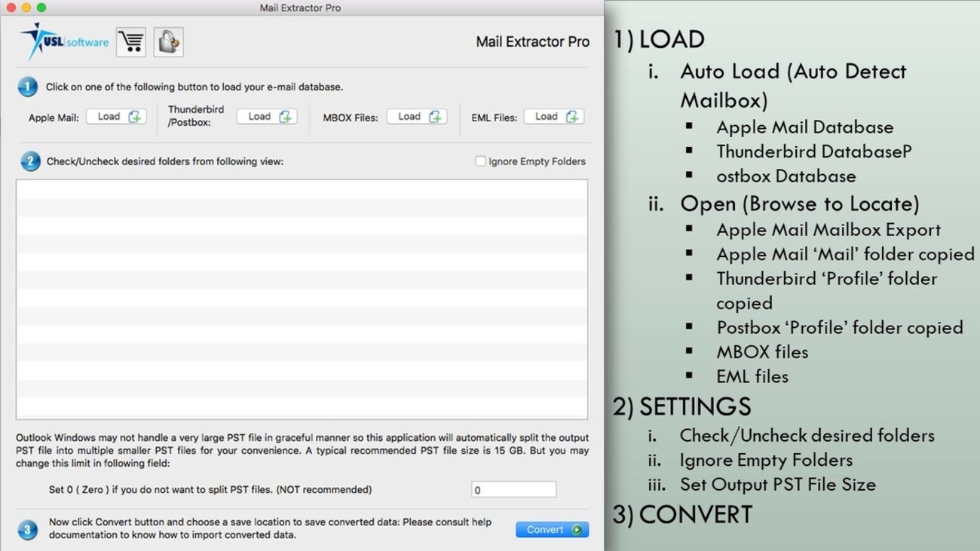The image size is (980, 551).
Task: Click the USL Software logo
Action: coord(64,41)
